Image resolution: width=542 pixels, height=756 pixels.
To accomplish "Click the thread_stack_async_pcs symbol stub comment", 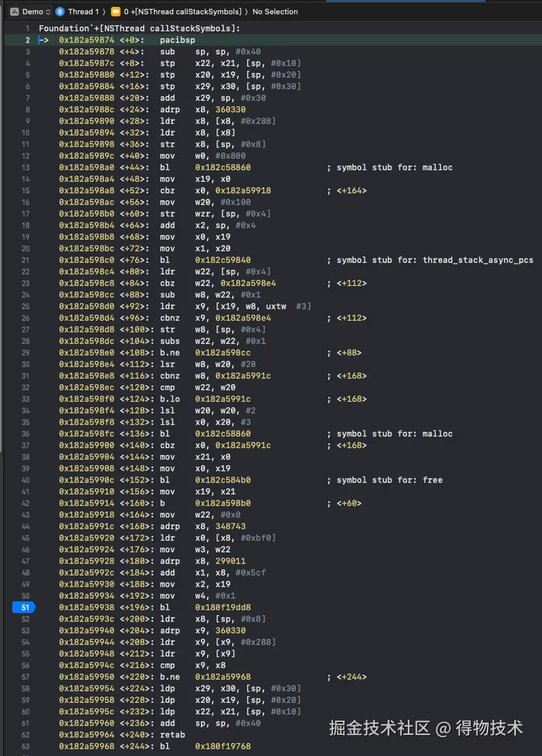I will click(430, 260).
